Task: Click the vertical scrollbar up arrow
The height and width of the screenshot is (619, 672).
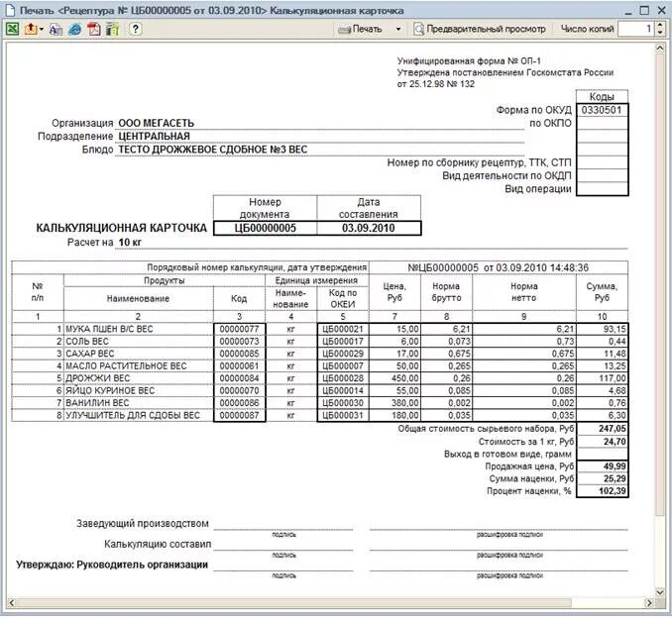Action: click(x=660, y=49)
